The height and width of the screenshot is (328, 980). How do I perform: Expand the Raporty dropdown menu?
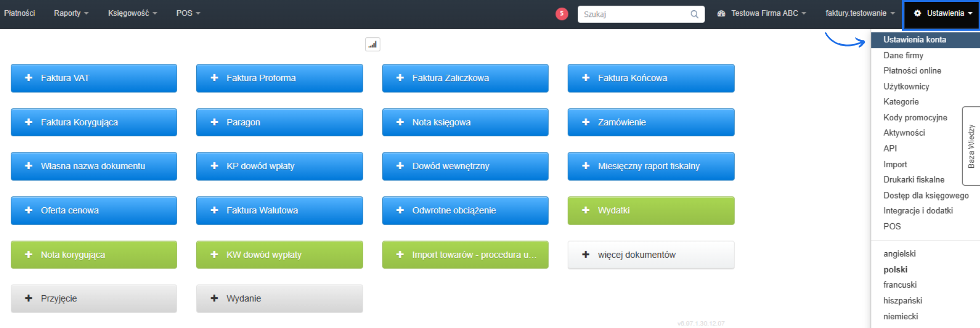[71, 13]
